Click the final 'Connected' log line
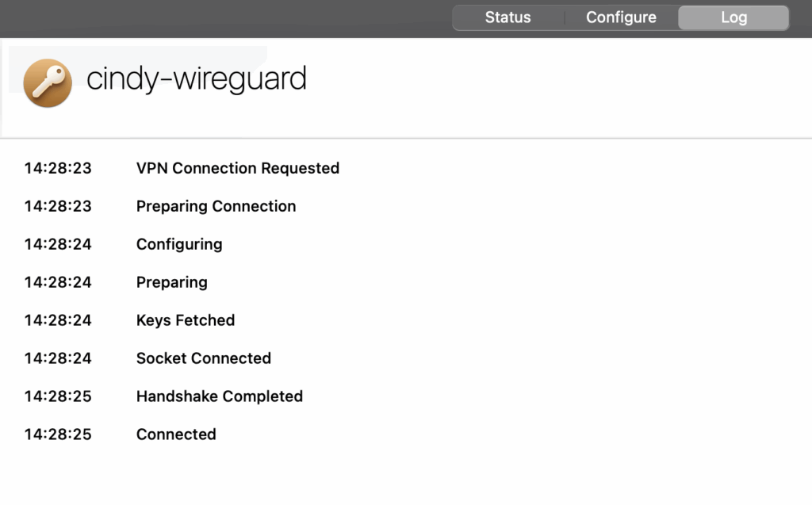 point(176,434)
